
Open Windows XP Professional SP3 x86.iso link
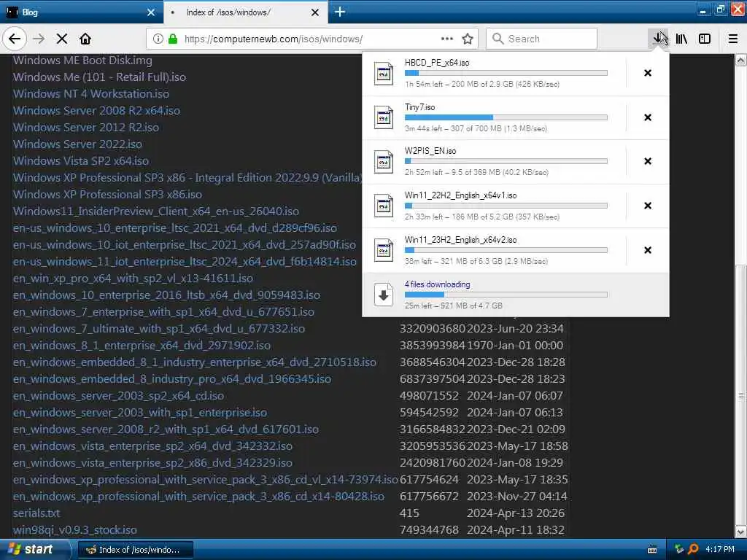(108, 194)
